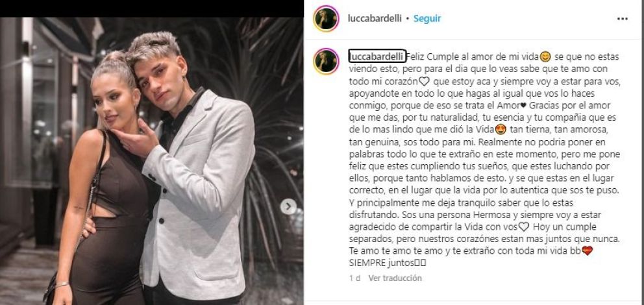
Task: Open profile avatar beside the caption
Action: click(x=326, y=61)
